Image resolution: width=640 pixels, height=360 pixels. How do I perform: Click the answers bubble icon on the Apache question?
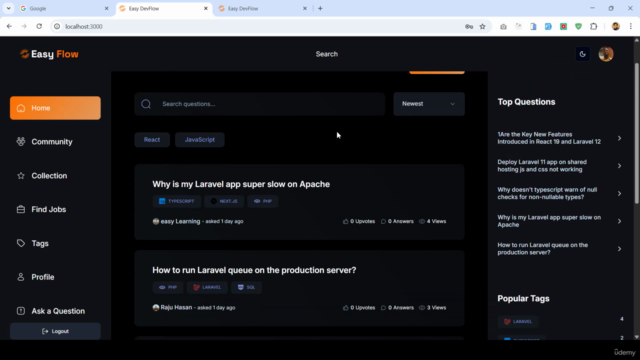tap(383, 221)
